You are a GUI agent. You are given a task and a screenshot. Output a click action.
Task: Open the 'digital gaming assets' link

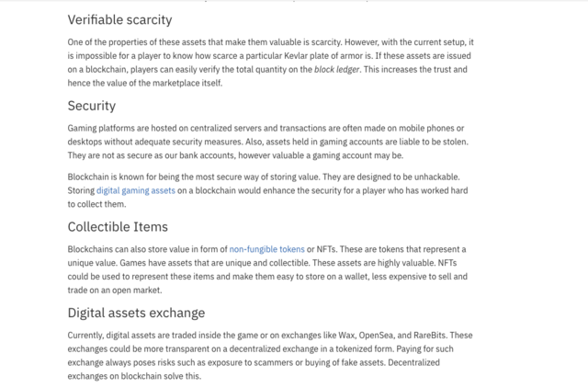136,190
